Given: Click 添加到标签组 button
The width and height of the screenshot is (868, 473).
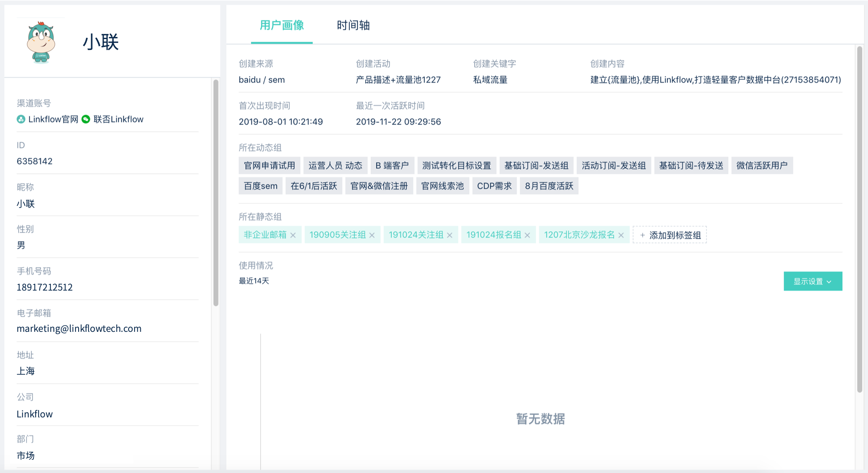Looking at the screenshot, I should [670, 235].
